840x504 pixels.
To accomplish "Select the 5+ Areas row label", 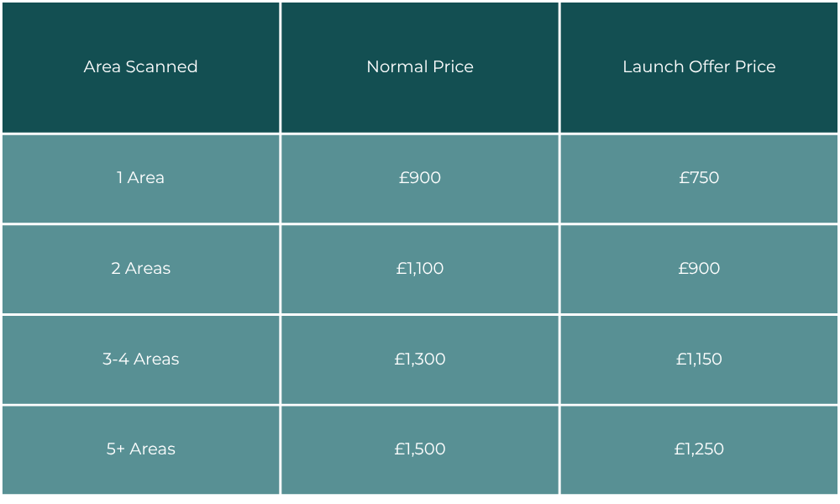I will (140, 449).
